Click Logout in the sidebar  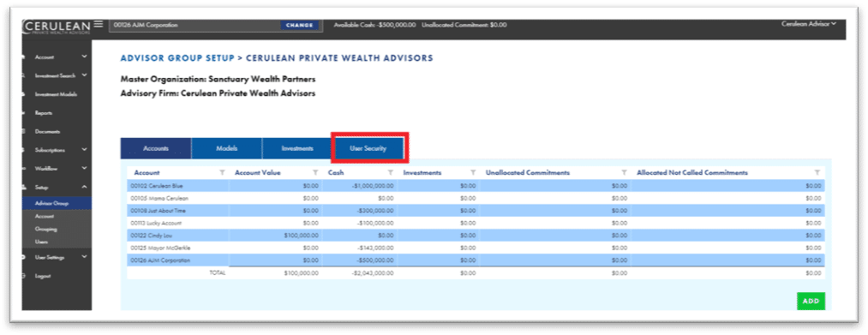coord(43,276)
